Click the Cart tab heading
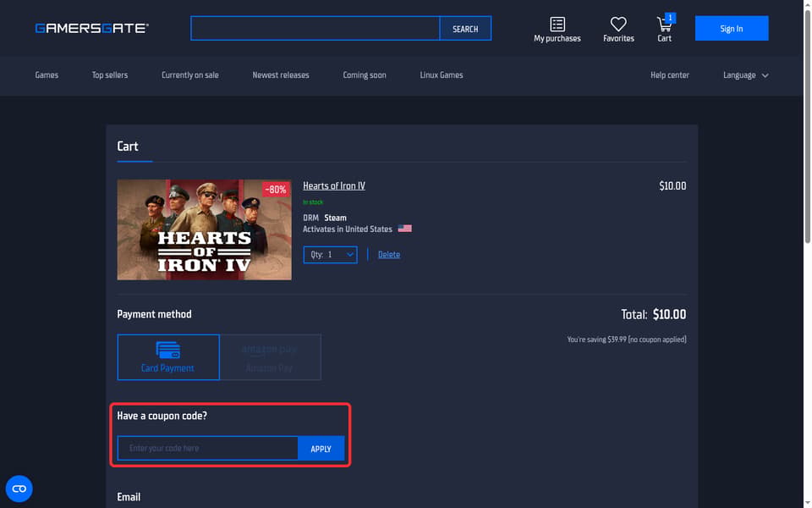 128,146
